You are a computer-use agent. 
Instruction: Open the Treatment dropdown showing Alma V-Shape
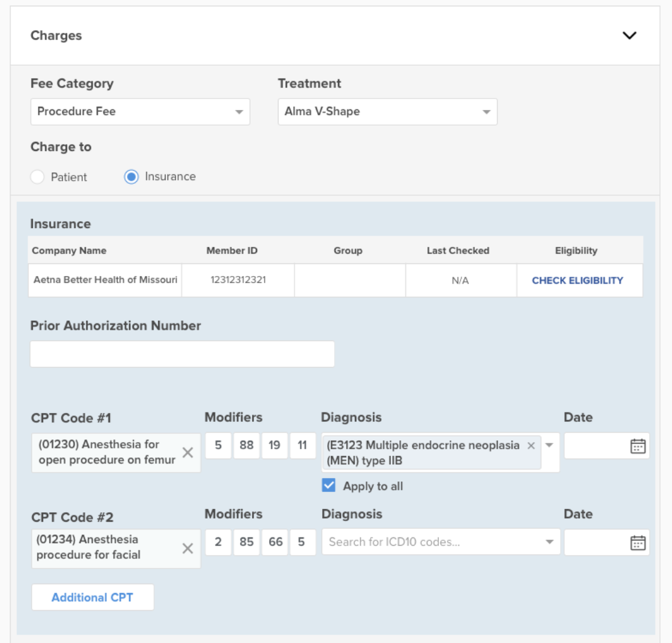point(387,112)
